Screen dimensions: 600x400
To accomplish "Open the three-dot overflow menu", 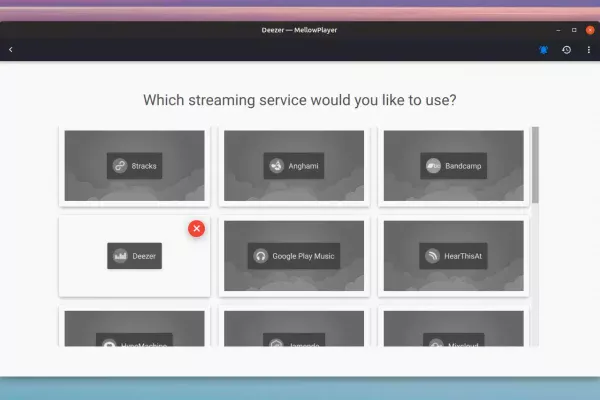I will point(589,50).
